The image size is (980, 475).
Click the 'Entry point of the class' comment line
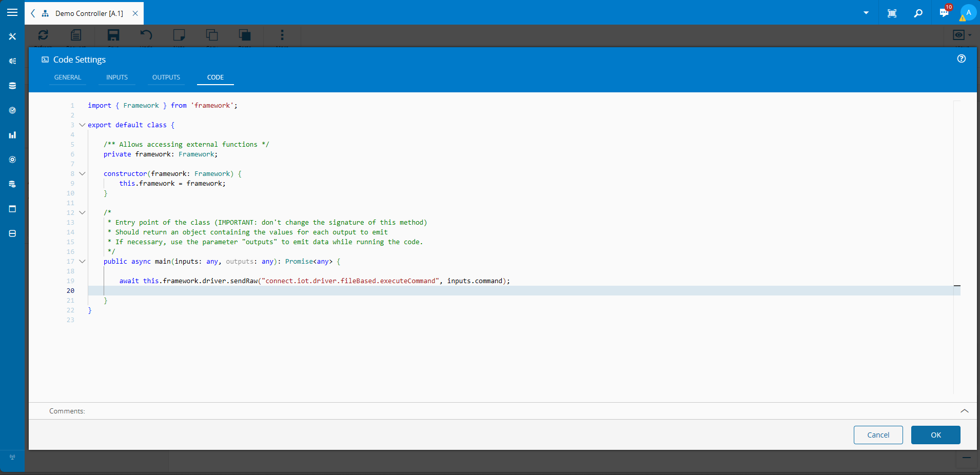(x=267, y=223)
